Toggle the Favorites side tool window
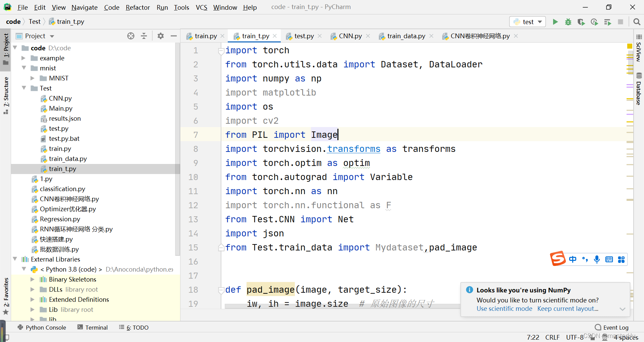The image size is (644, 342). point(6,296)
